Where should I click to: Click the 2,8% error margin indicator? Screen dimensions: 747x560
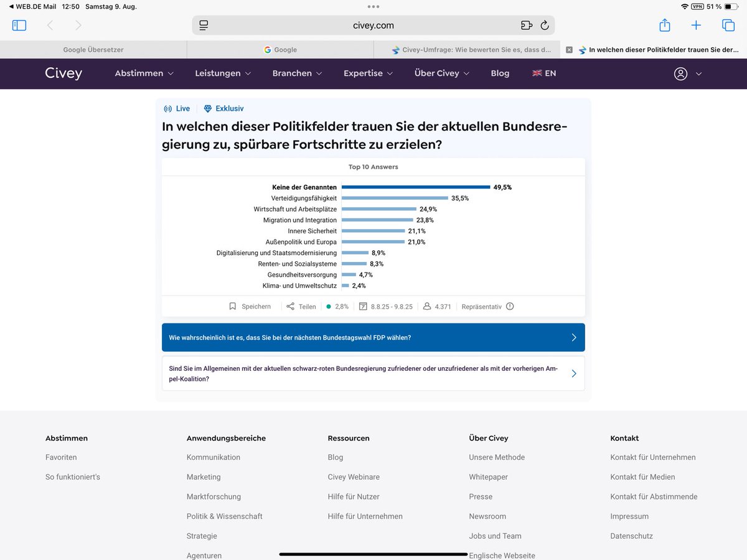(x=337, y=306)
